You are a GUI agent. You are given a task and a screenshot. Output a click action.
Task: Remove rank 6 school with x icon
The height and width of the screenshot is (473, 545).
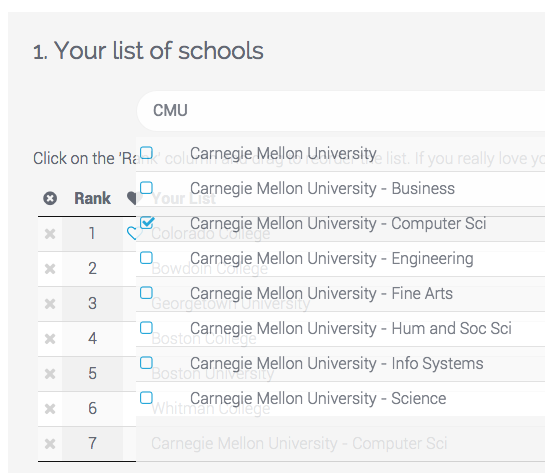pyautogui.click(x=50, y=409)
